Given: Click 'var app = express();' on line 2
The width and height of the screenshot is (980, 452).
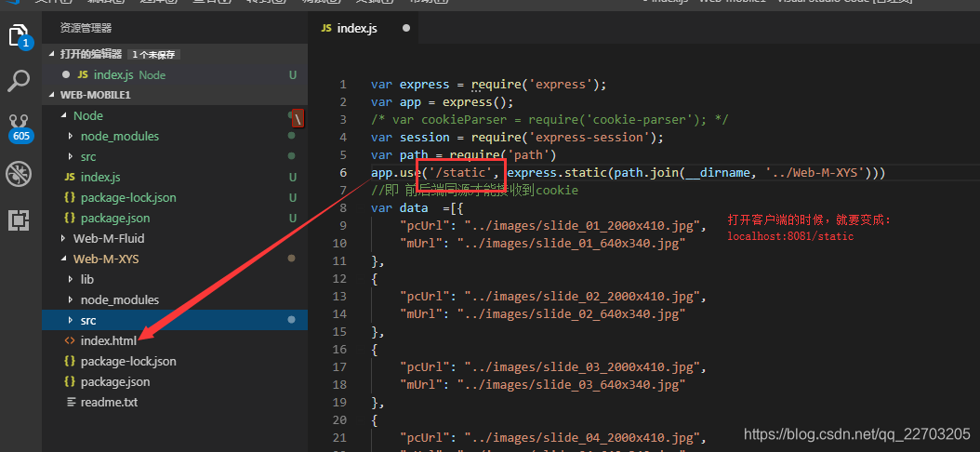Looking at the screenshot, I should click(x=442, y=102).
